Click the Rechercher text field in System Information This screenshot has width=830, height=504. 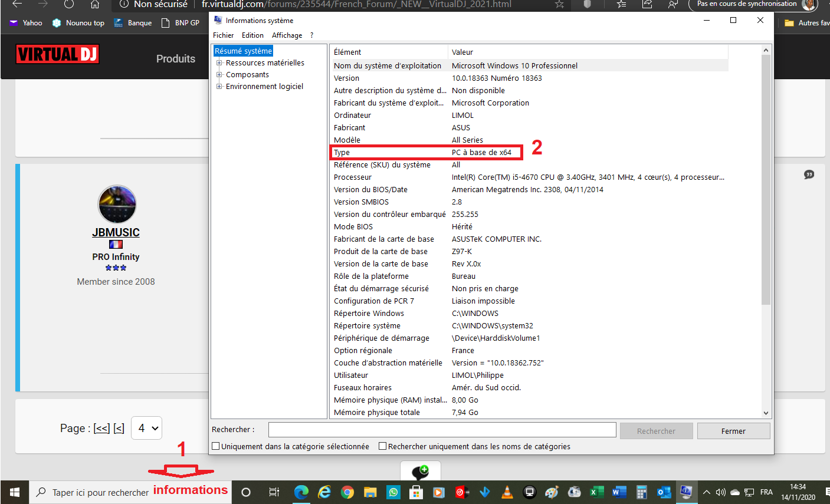(x=442, y=430)
